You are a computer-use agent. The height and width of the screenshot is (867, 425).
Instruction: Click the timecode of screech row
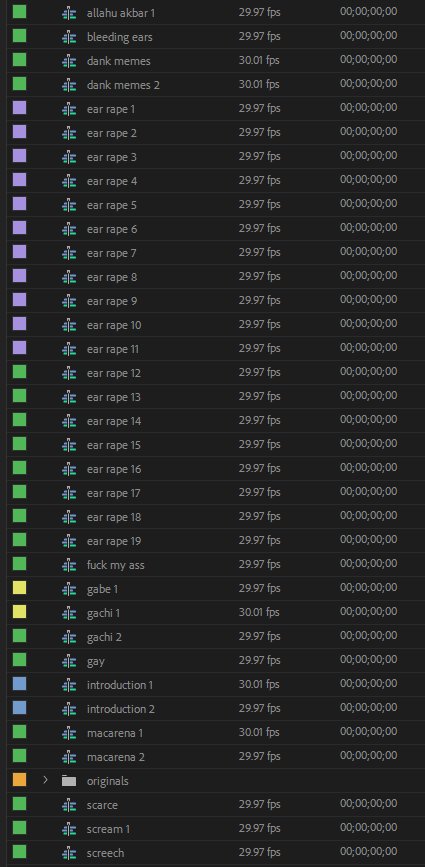tap(369, 852)
